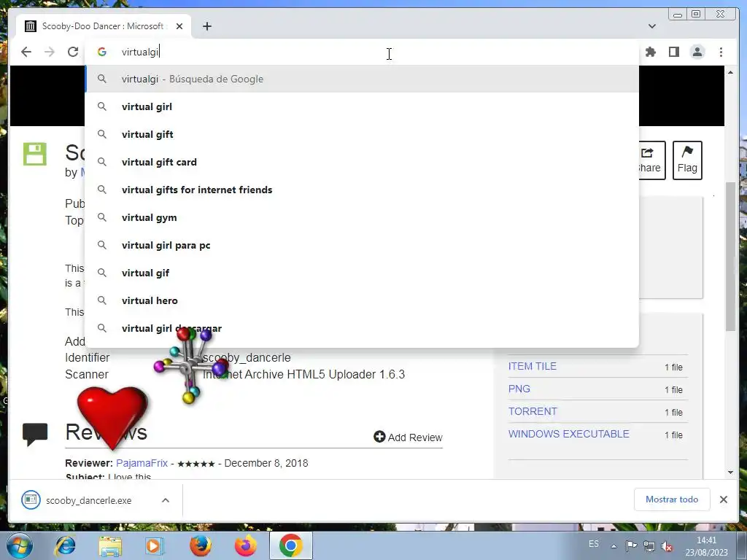Choose the 'virtual hero' suggestion

362,300
